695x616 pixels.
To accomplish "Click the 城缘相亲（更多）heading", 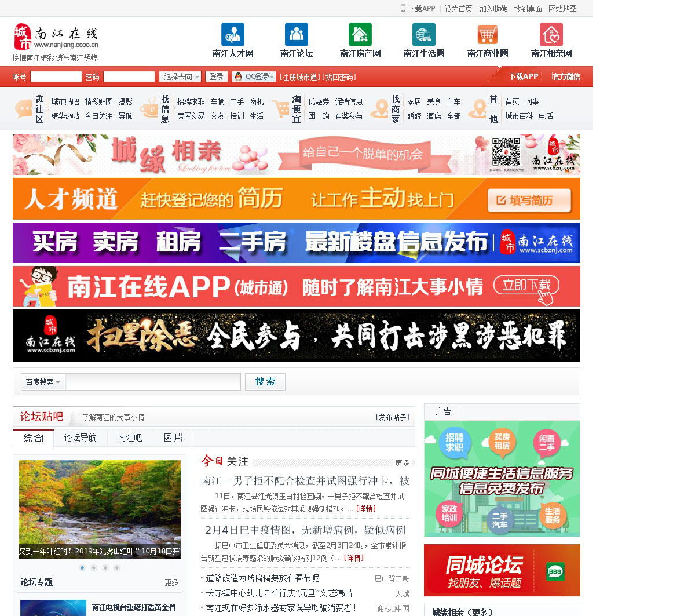I will pos(462,612).
